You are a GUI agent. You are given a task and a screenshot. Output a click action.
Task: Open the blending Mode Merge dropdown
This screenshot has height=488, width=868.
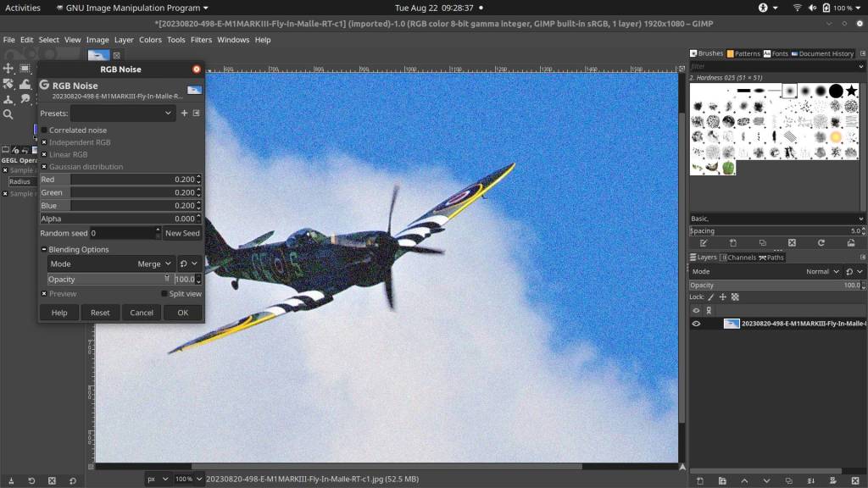(112, 264)
